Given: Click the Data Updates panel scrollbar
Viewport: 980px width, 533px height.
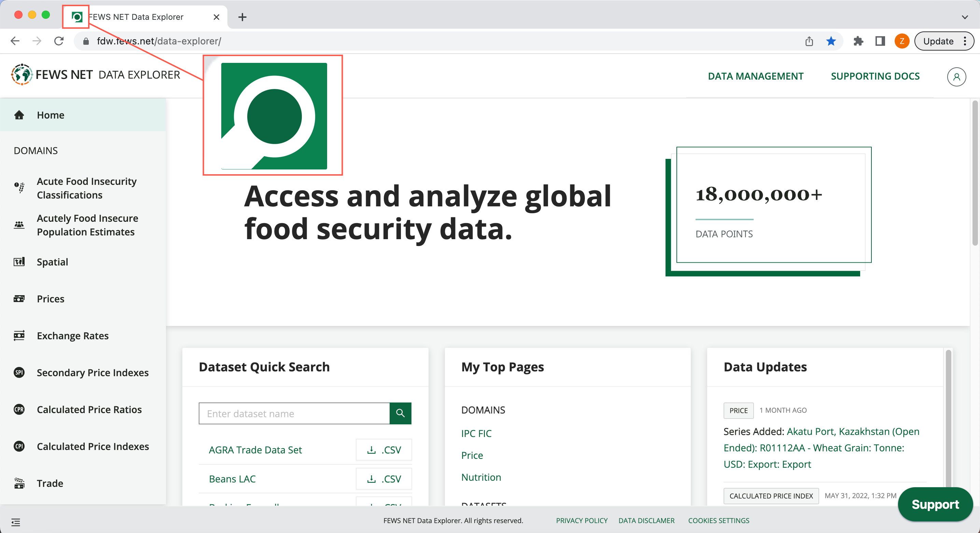Looking at the screenshot, I should click(x=948, y=419).
